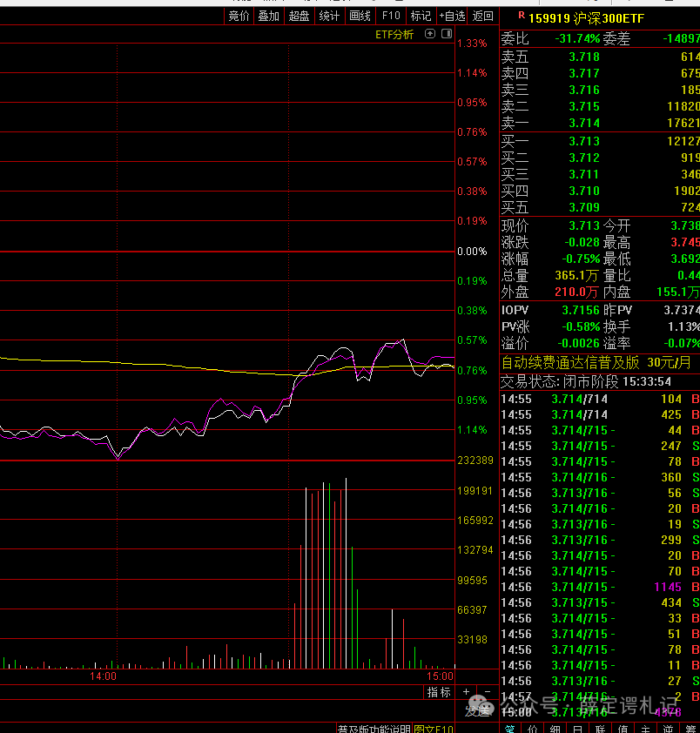
Task: Click the 委比 -31.74% value
Action: pos(577,39)
